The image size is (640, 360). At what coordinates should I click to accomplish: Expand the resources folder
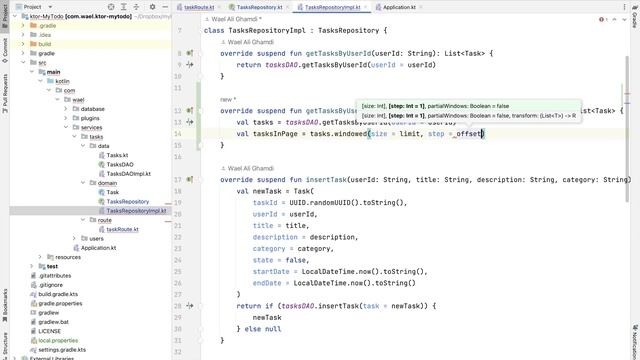tap(40, 257)
